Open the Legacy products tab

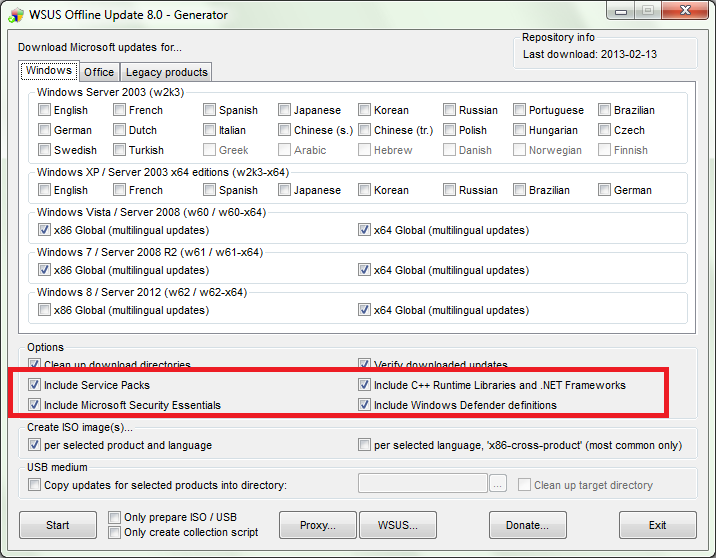166,72
